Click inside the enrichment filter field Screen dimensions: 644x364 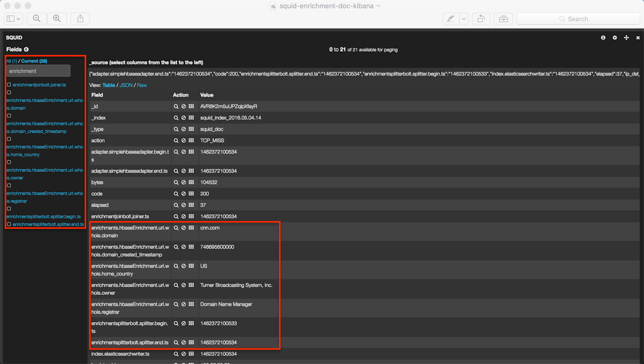[38, 71]
